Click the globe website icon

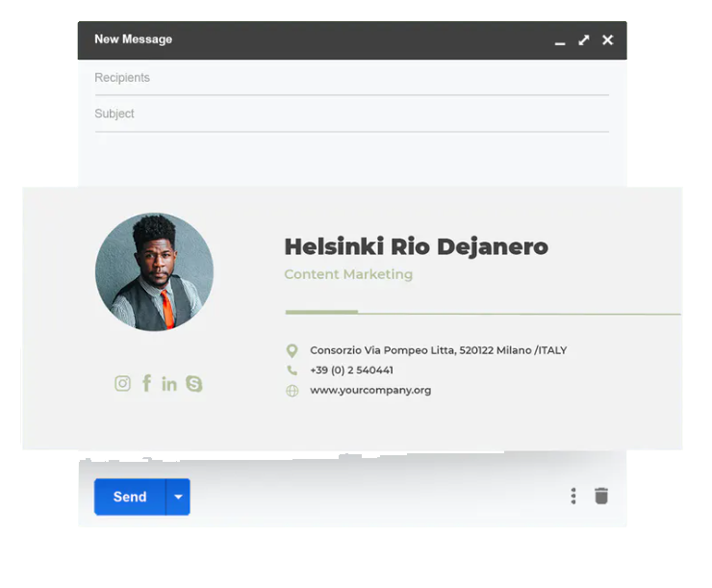coord(292,391)
